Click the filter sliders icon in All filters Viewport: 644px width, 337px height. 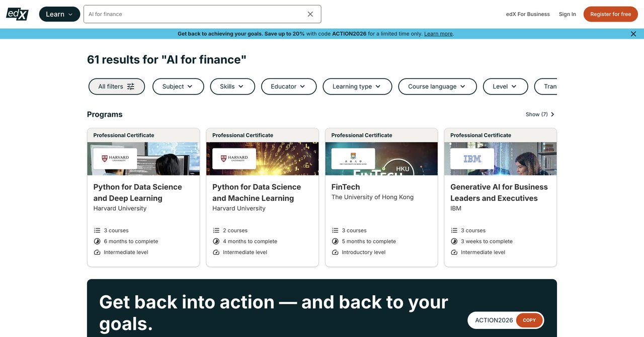131,87
